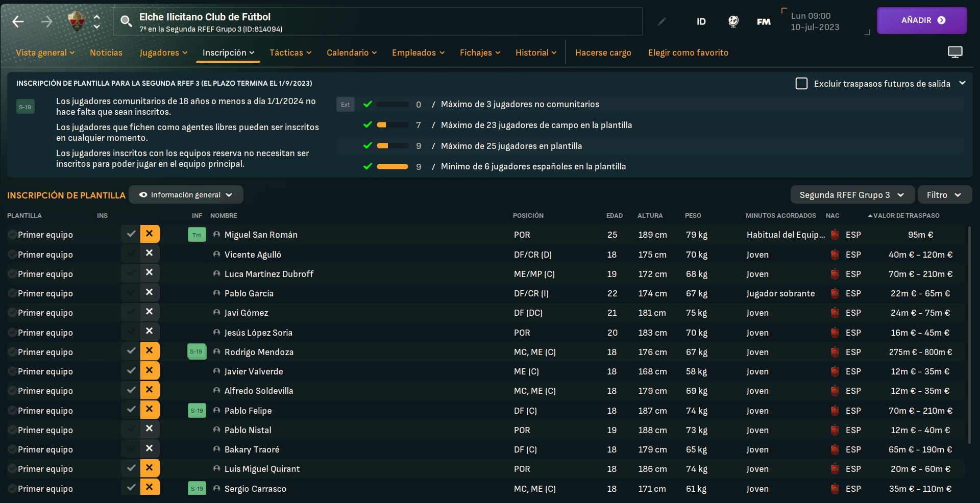
Task: Expand Jugadores menu
Action: click(x=163, y=53)
